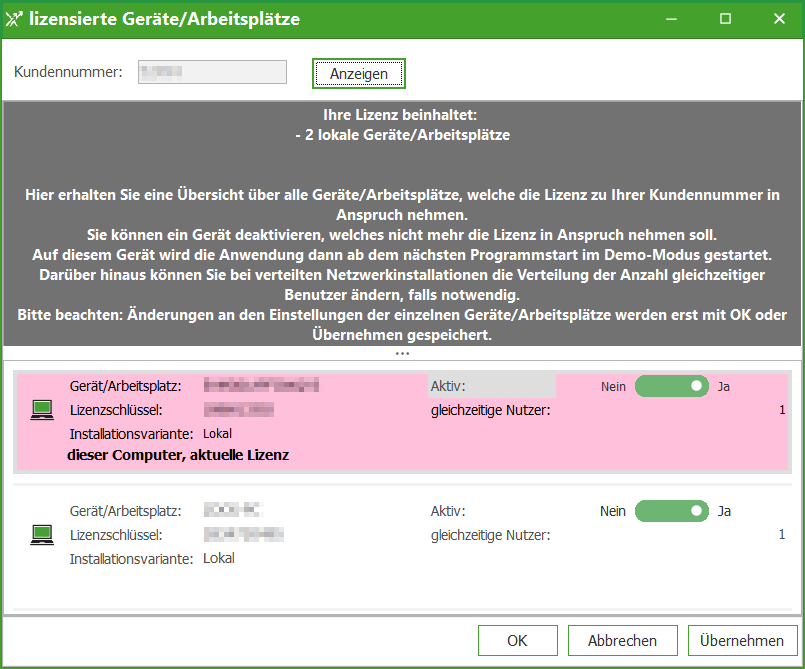Click the three-dot splitter handle below the info panel
Screen dimensions: 805x669
click(402, 353)
